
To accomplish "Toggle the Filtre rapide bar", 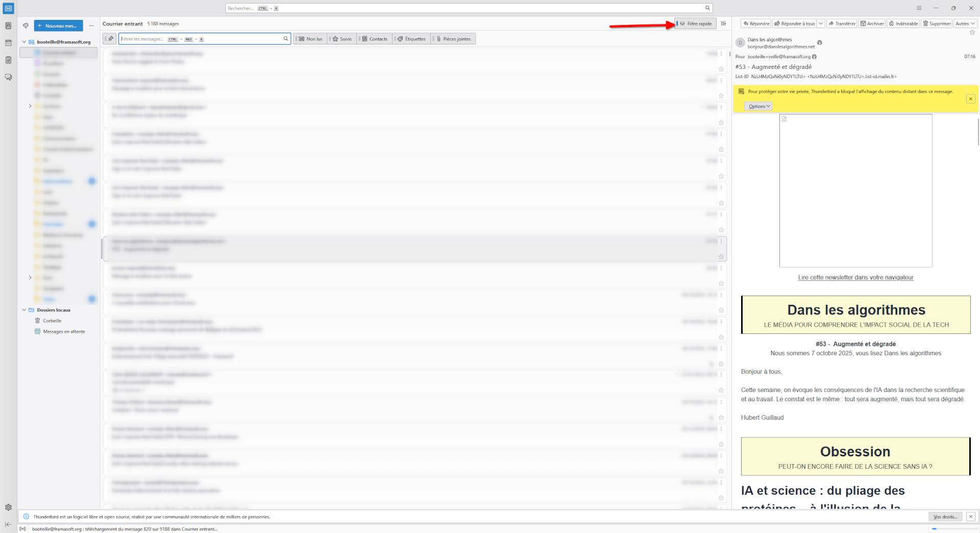I will point(695,23).
